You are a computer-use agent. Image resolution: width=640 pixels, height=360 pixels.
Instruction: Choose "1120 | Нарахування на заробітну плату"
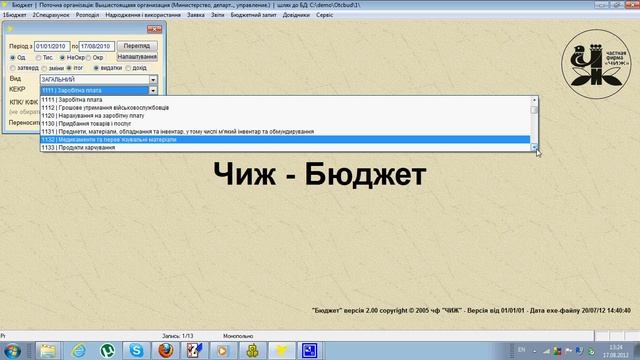click(285, 116)
